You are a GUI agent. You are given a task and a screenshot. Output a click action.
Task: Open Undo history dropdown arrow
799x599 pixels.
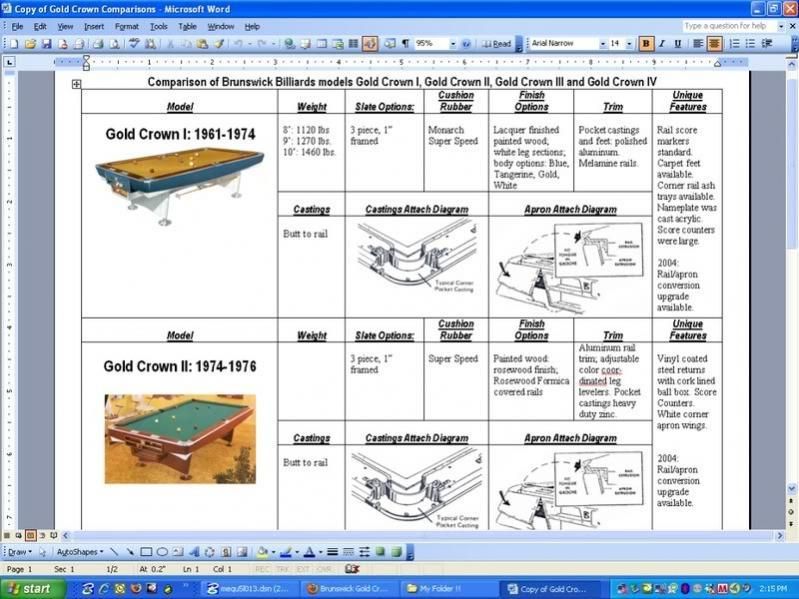[249, 44]
